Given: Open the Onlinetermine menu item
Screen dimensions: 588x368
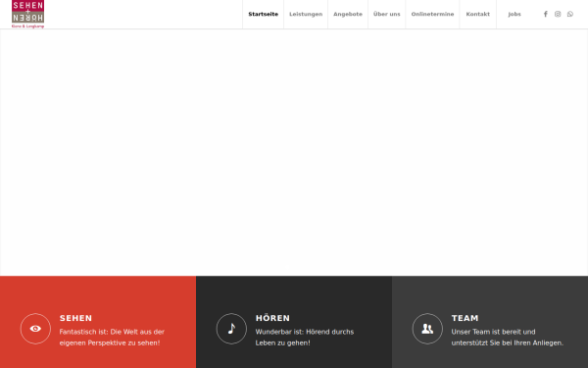Looking at the screenshot, I should [432, 14].
